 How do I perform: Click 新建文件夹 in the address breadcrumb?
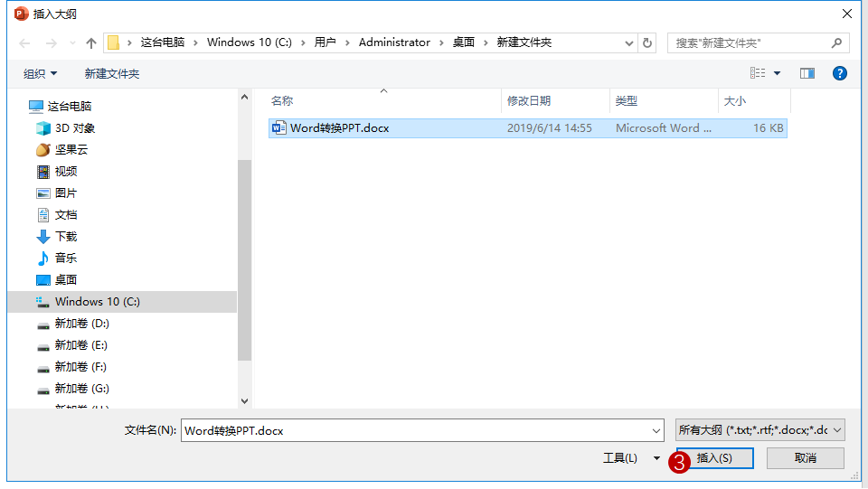[524, 42]
